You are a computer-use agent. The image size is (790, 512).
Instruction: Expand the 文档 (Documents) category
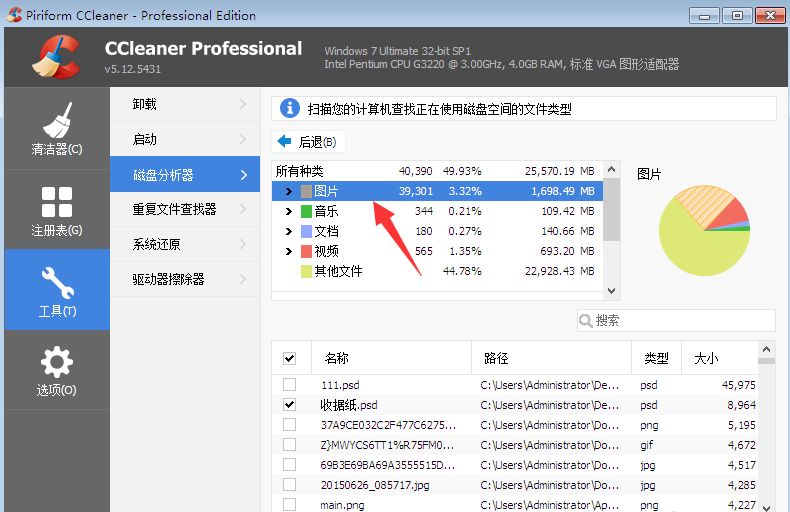tap(289, 231)
